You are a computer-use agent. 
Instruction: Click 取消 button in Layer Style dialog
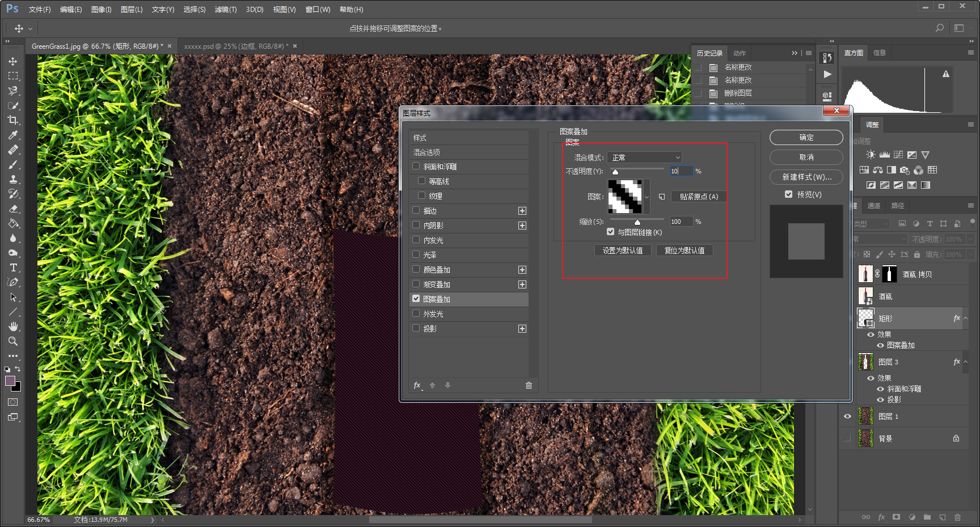coord(806,157)
